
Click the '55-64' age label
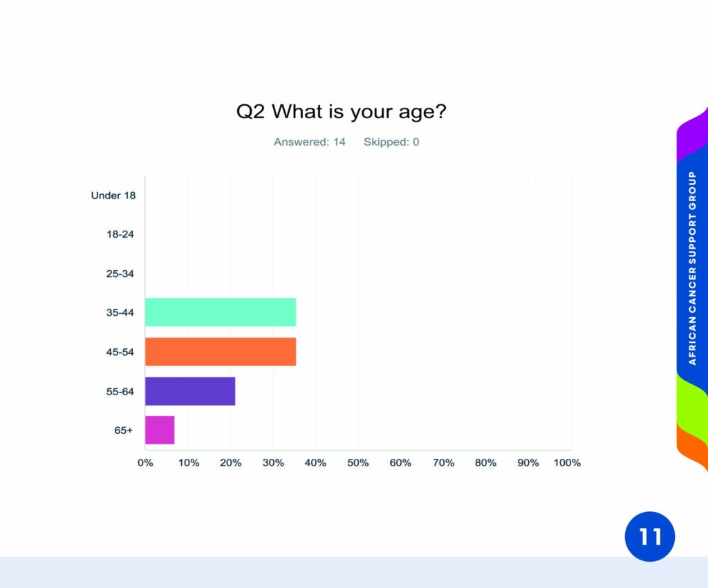120,391
